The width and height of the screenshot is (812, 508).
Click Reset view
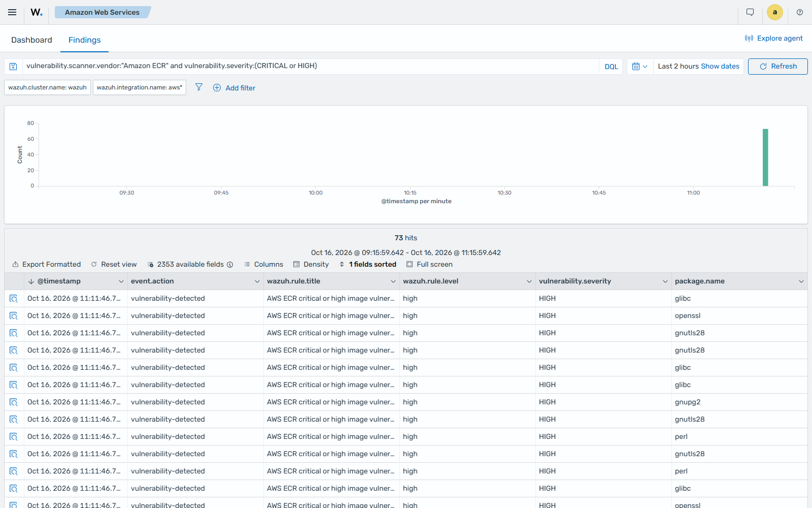coord(114,264)
